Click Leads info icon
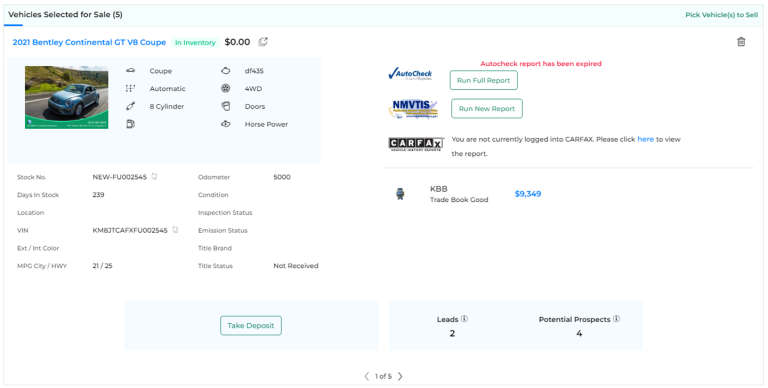Viewport: 768px width, 388px height. (x=464, y=319)
